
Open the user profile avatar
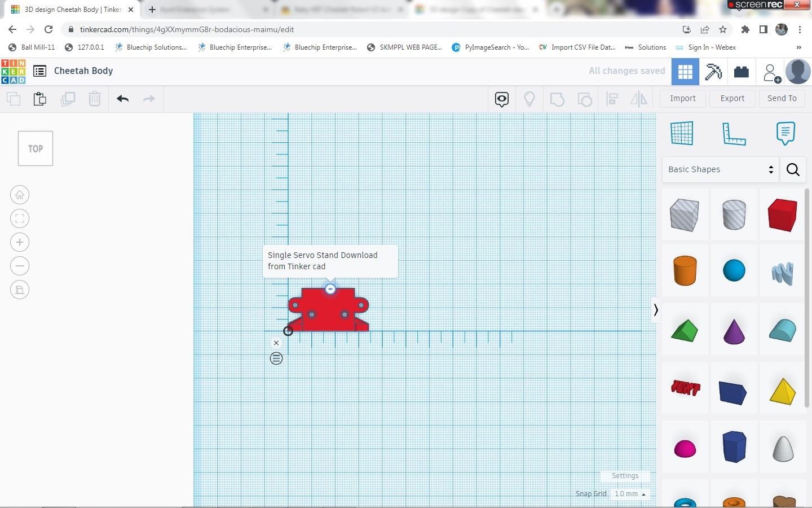(x=798, y=72)
